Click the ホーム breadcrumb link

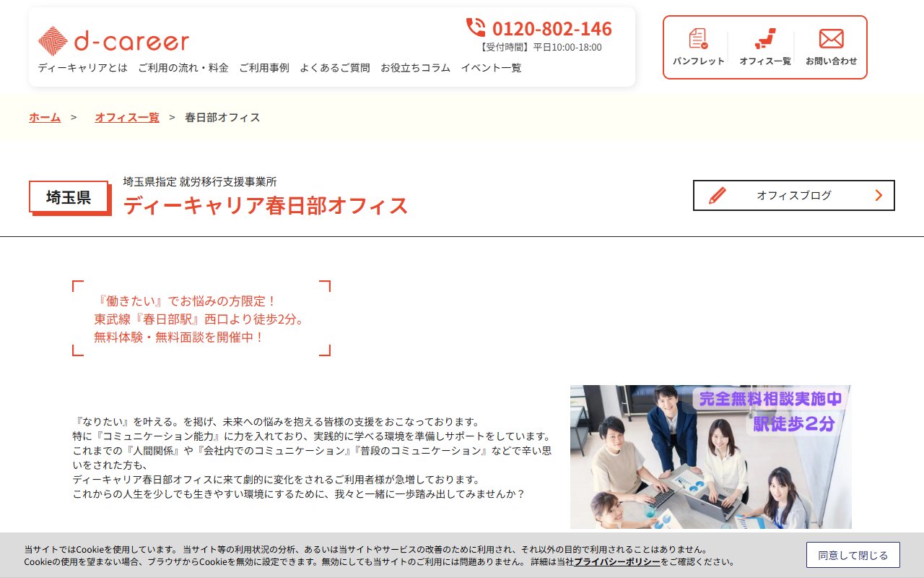[x=45, y=117]
